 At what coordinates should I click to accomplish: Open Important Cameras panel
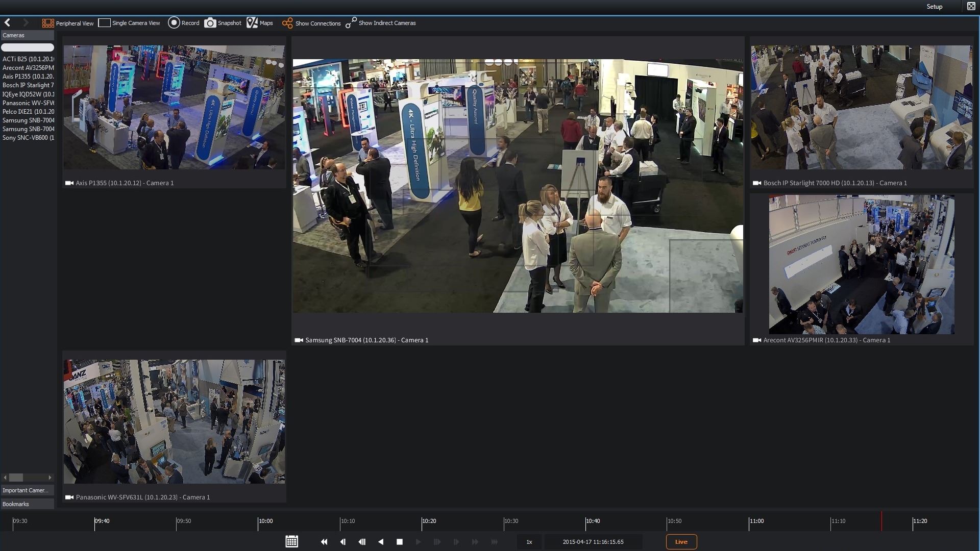point(28,490)
